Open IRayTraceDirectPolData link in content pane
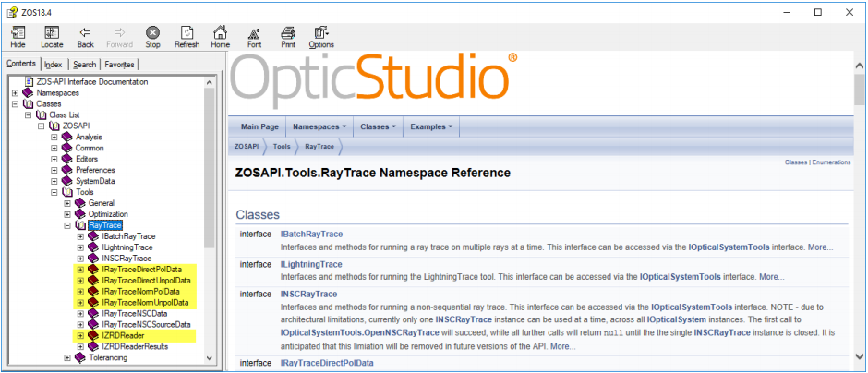Screen dimensions: 868x373 [x=327, y=363]
